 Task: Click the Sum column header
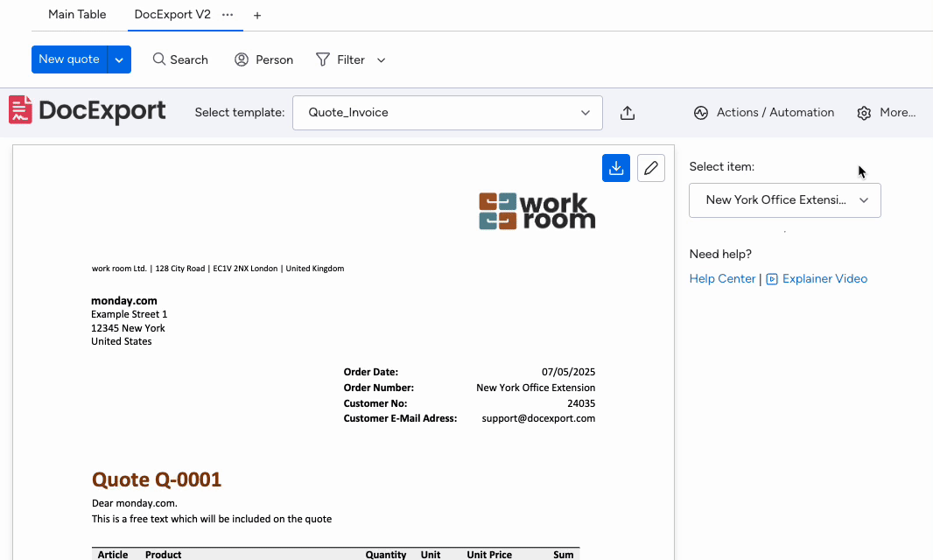click(x=564, y=555)
